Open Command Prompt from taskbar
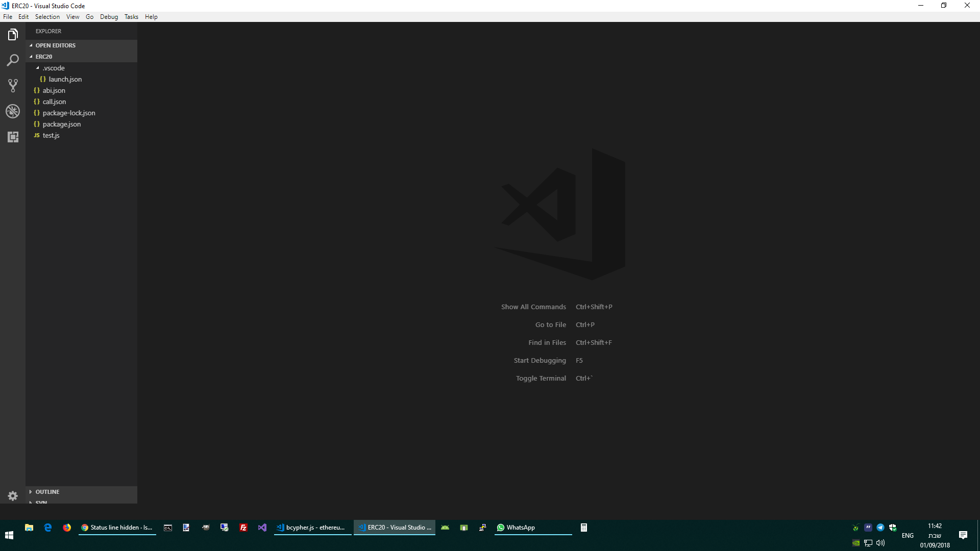Image resolution: width=980 pixels, height=551 pixels. pos(168,528)
